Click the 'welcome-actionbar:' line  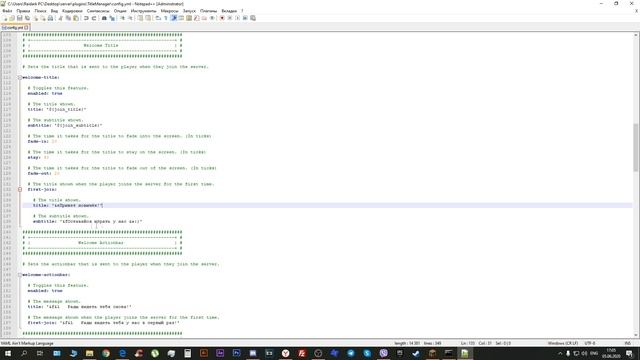(x=46, y=275)
